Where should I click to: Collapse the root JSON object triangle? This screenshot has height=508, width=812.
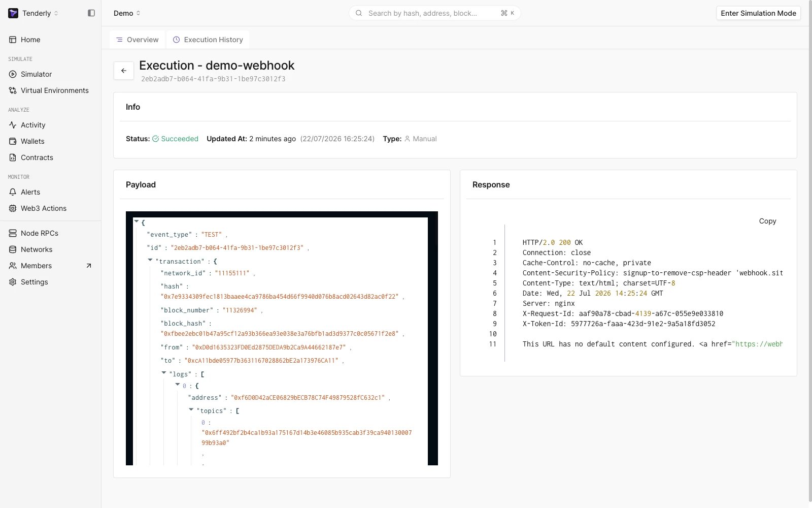click(x=137, y=221)
